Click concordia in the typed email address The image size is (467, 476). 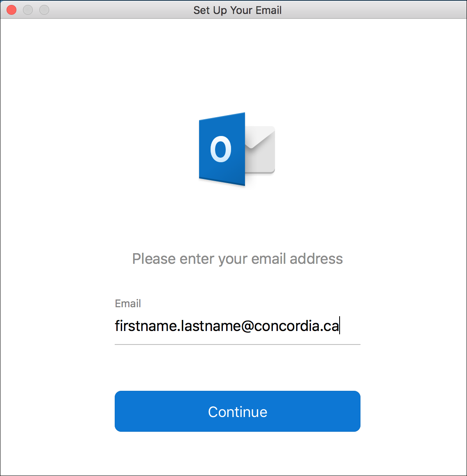[x=287, y=326]
